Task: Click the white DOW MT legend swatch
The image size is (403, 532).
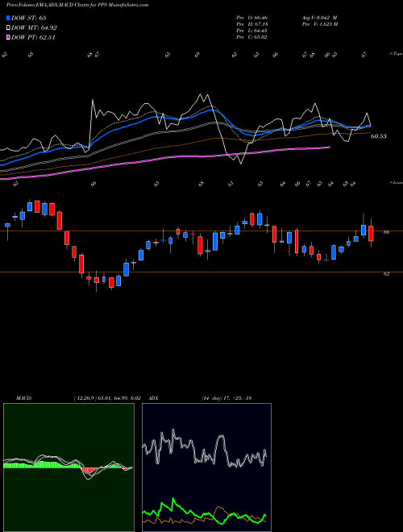Action: [9, 28]
